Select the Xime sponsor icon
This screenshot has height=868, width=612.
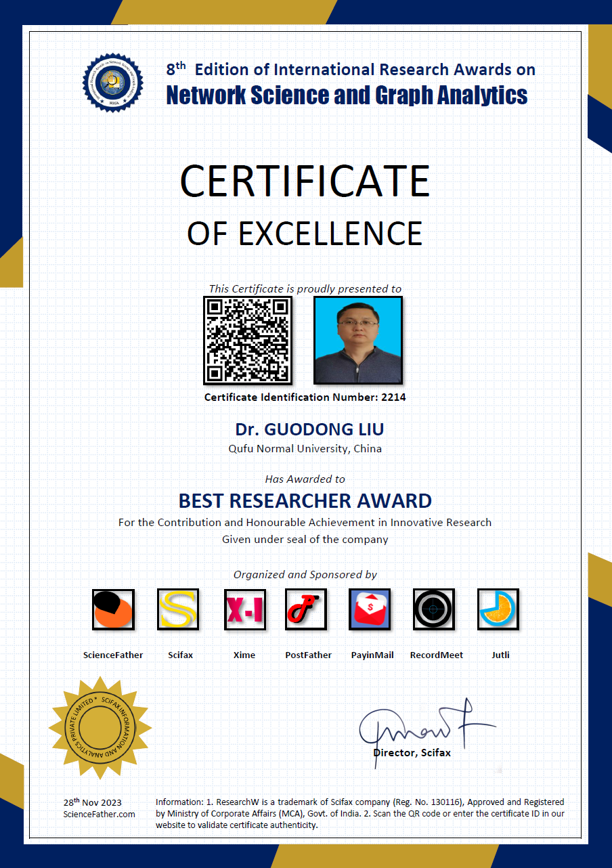(x=244, y=609)
